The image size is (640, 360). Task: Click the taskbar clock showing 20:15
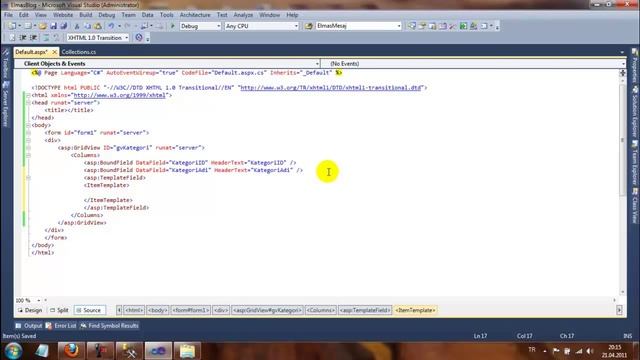click(614, 351)
